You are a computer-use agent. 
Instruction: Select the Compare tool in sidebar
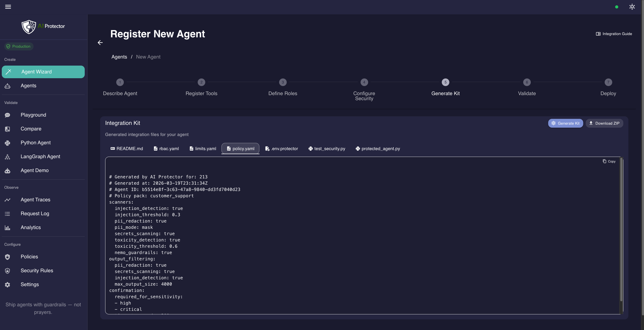pyautogui.click(x=31, y=129)
